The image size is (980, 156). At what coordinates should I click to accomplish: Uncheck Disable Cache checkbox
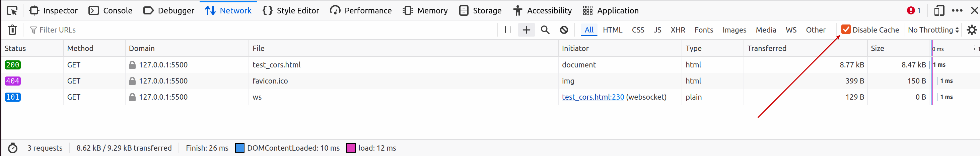pyautogui.click(x=846, y=30)
